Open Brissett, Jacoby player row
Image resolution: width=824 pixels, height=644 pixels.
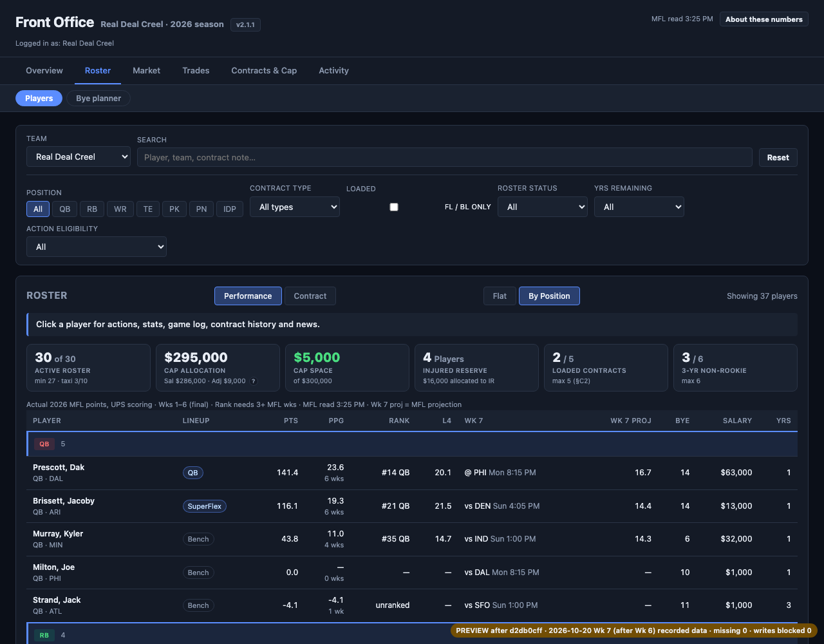[x=412, y=506]
